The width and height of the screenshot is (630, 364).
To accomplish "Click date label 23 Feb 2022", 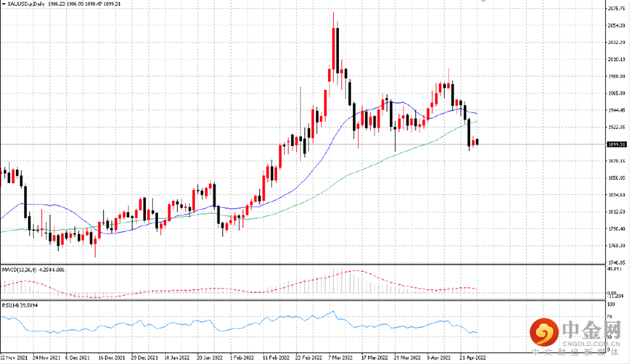I will (x=308, y=358).
